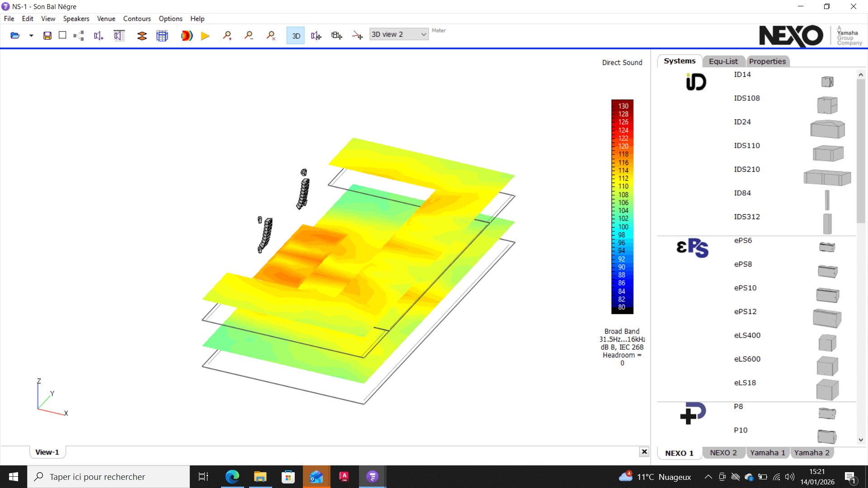Open the Edit menu
The height and width of the screenshot is (488, 868).
(x=28, y=19)
